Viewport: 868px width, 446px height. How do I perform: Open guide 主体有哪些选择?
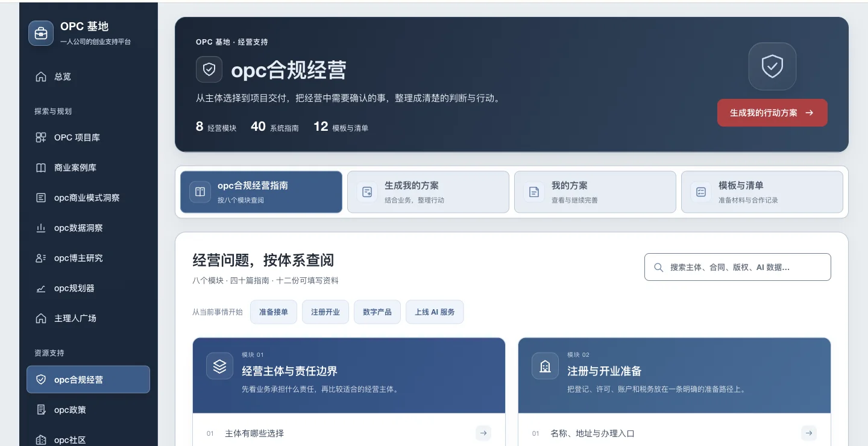pos(349,433)
